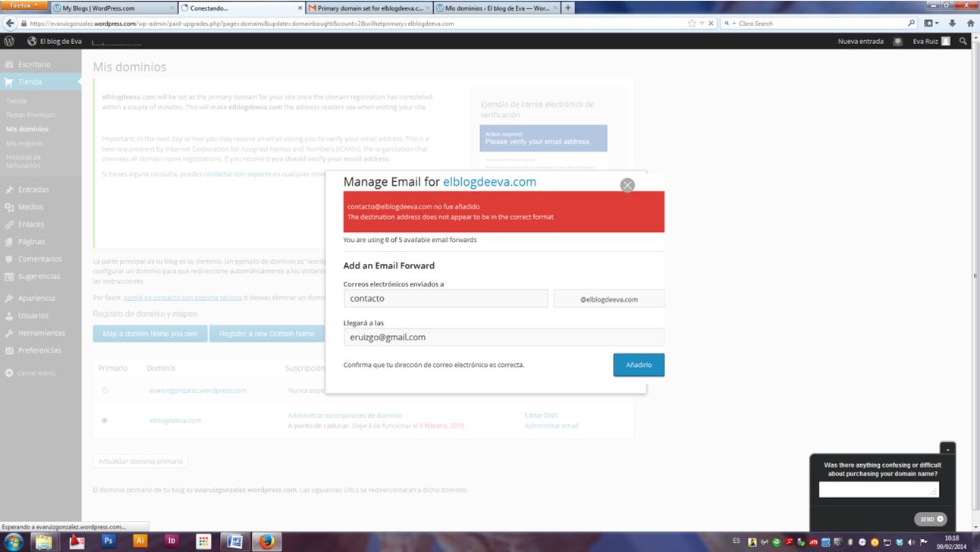Select elblogdeeva.com primary domain radio button
This screenshot has height=552, width=980.
105,420
